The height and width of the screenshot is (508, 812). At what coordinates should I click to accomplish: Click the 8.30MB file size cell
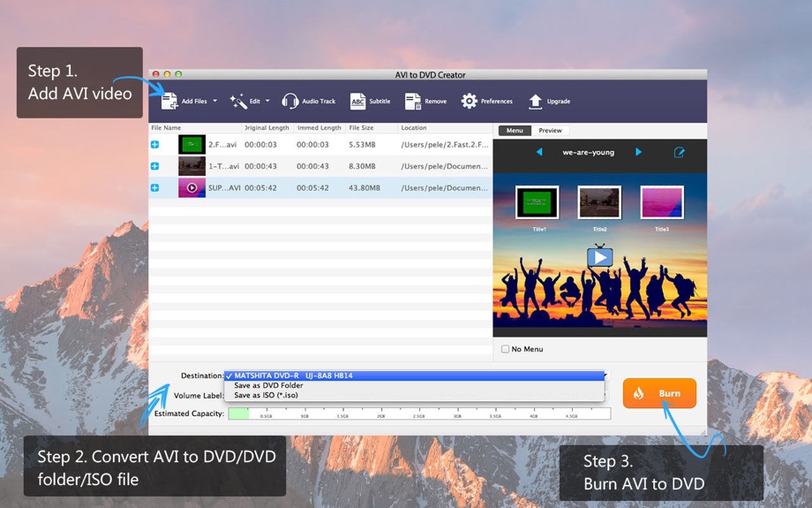[x=362, y=166]
